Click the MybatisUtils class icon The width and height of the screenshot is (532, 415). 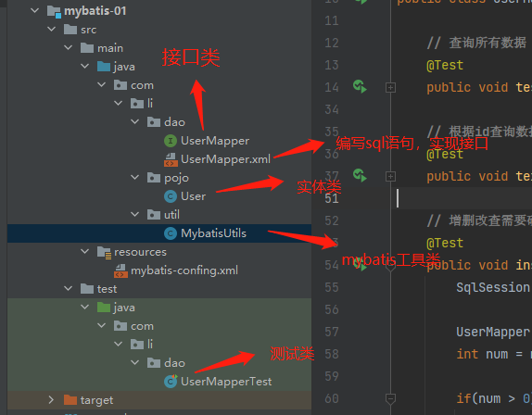click(x=171, y=233)
